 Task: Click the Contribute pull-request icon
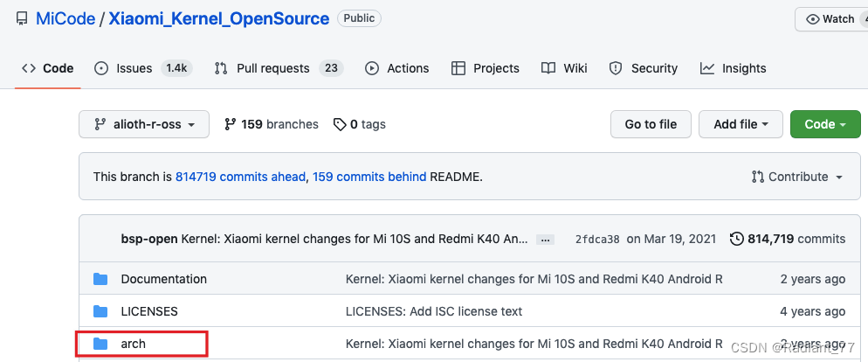coord(758,177)
